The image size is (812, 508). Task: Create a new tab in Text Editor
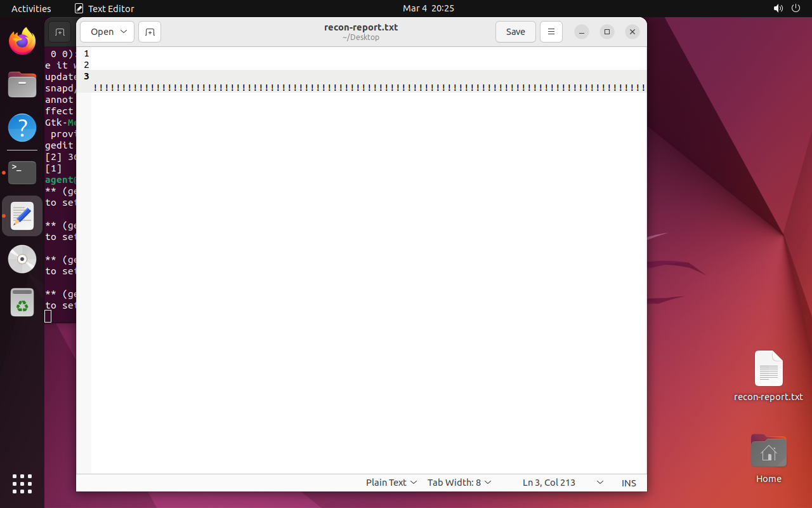(x=149, y=32)
